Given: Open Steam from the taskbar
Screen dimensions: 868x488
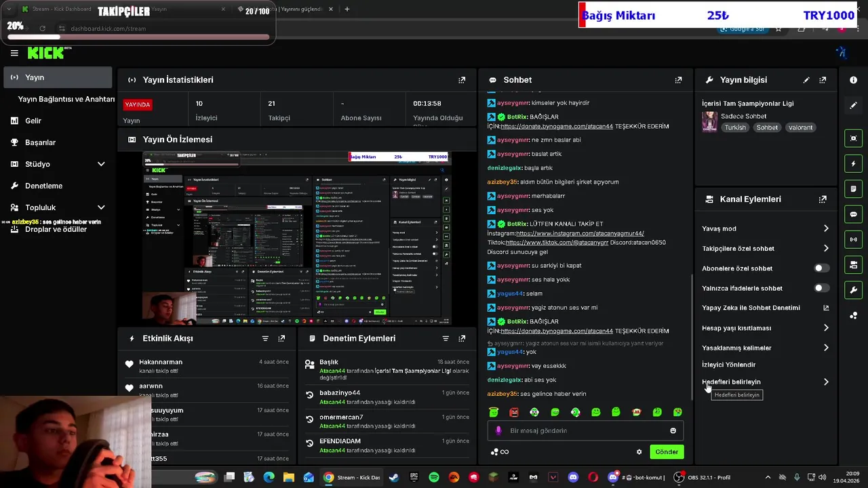Looking at the screenshot, I should tap(393, 477).
